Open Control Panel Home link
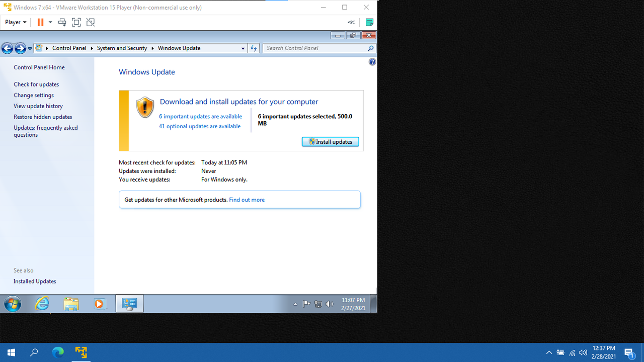644x362 pixels. coord(39,67)
